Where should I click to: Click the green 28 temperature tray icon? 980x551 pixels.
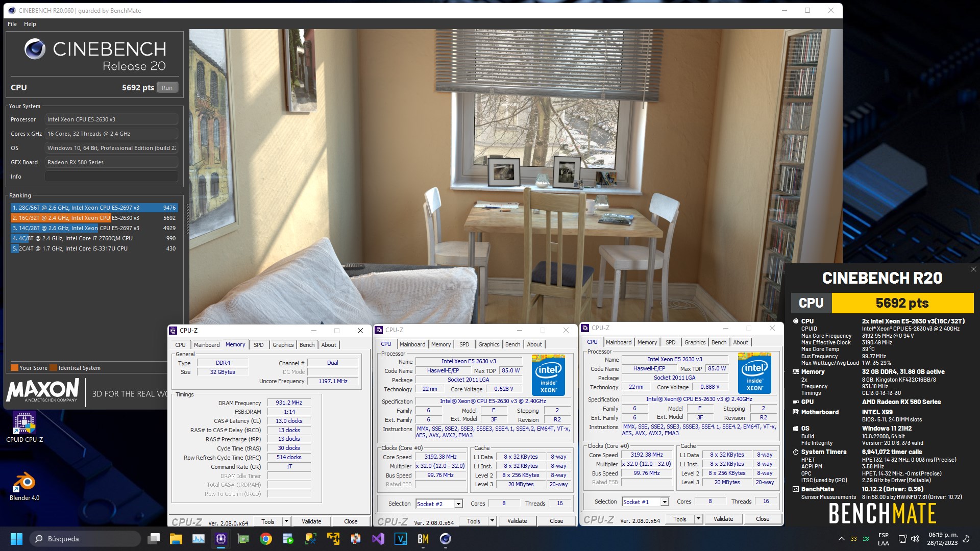point(866,539)
